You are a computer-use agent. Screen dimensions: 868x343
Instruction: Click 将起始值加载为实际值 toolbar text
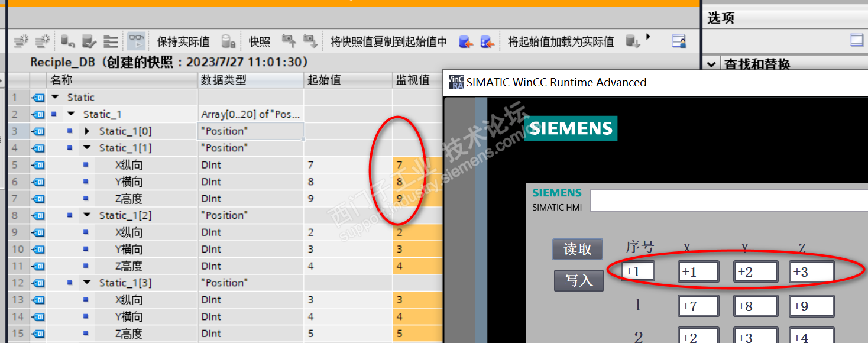561,42
